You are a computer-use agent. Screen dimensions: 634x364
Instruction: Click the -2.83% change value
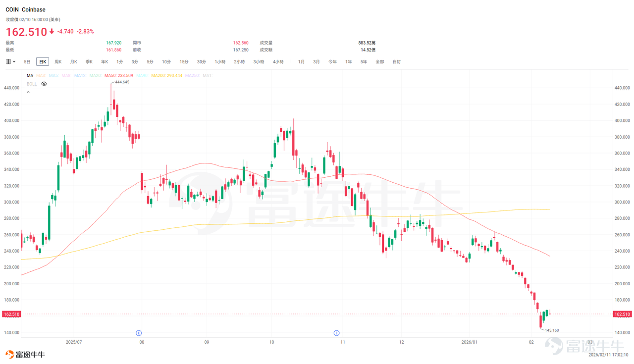(x=85, y=32)
